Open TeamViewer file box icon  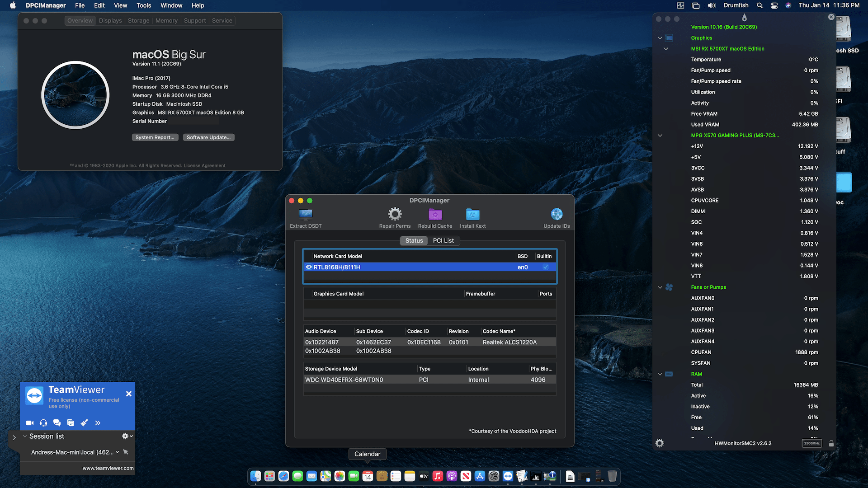(71, 423)
